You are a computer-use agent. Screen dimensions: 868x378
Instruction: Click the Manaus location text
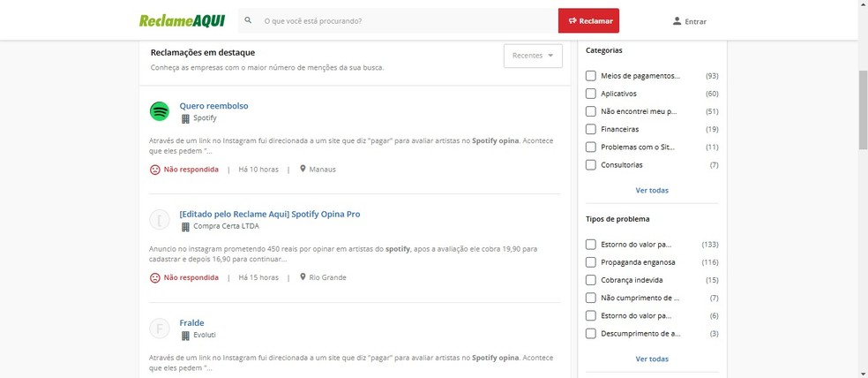(x=322, y=170)
